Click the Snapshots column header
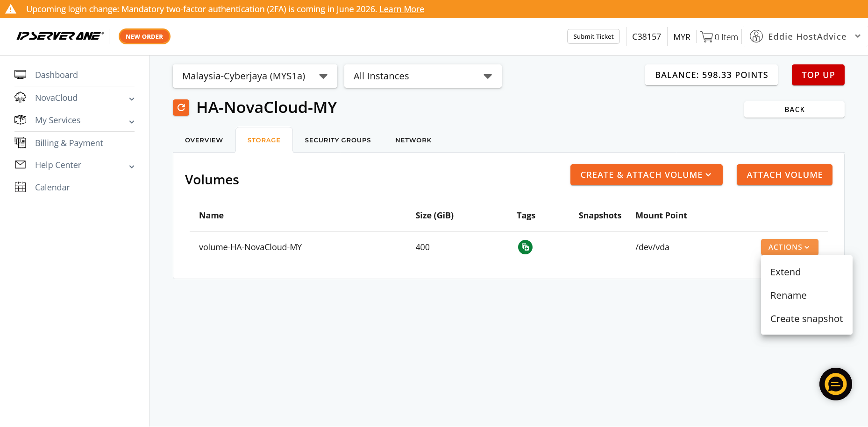This screenshot has width=868, height=427. tap(600, 215)
